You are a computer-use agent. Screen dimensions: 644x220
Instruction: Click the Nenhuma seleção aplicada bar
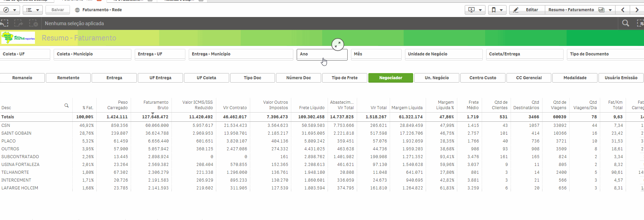point(74,23)
